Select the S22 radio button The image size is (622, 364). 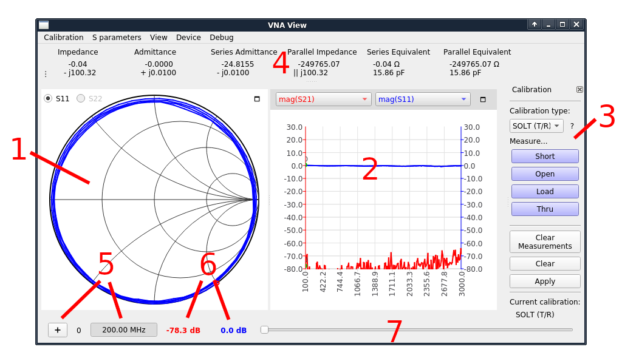(81, 98)
